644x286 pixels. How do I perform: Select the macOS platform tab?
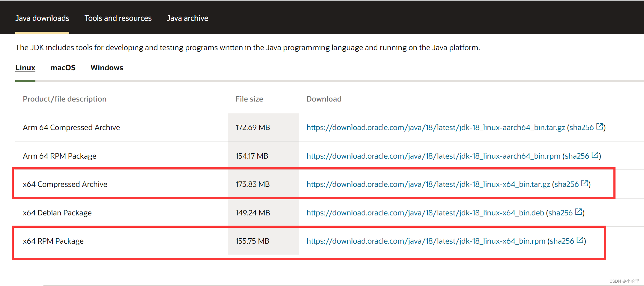63,68
